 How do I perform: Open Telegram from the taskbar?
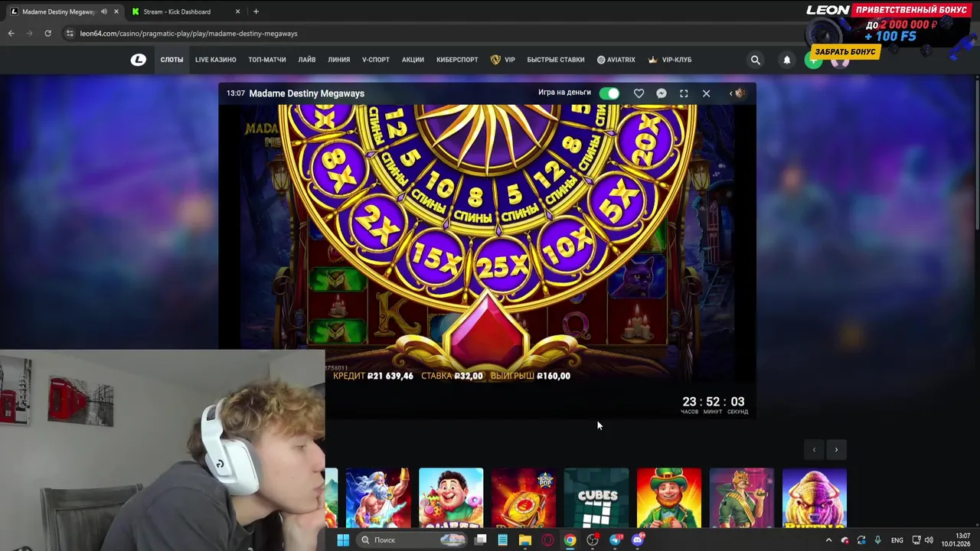click(x=616, y=540)
